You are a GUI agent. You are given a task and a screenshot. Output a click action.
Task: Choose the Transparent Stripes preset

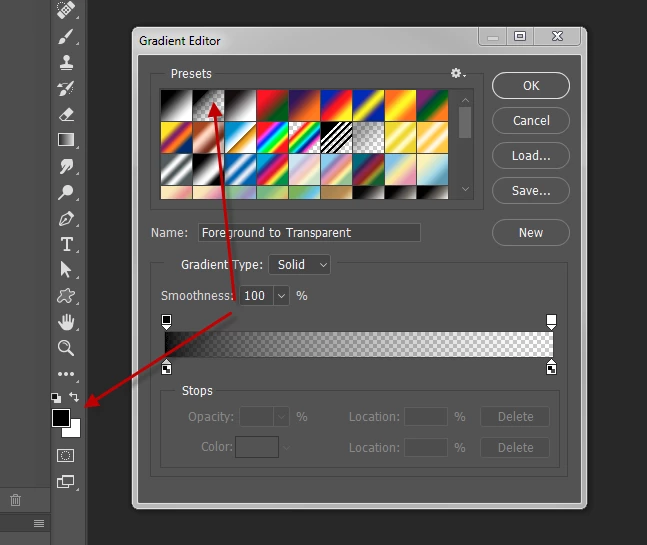[336, 137]
